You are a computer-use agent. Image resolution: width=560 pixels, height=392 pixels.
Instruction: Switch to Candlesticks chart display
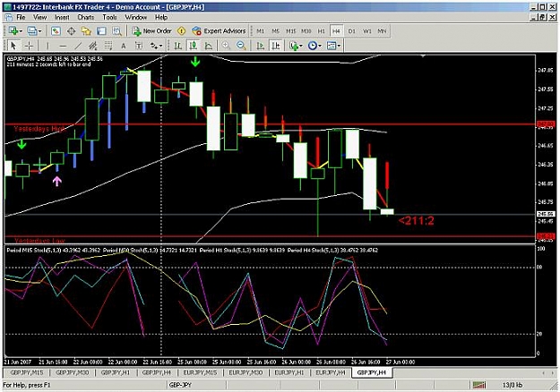click(194, 46)
